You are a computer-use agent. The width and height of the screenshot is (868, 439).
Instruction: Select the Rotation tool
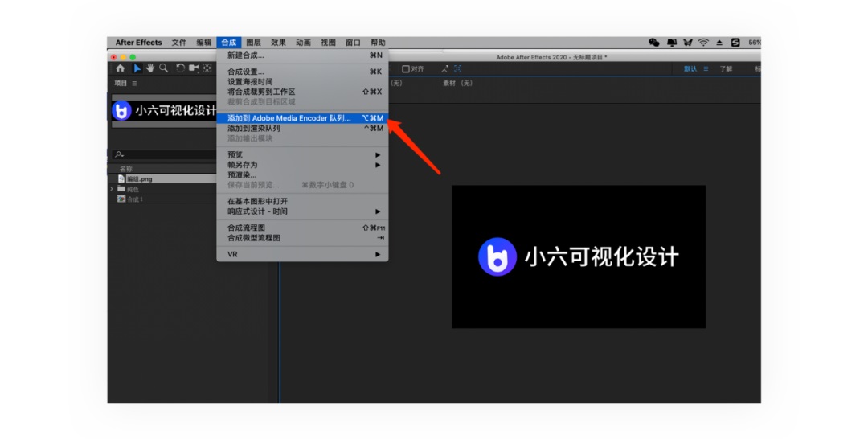tap(181, 68)
